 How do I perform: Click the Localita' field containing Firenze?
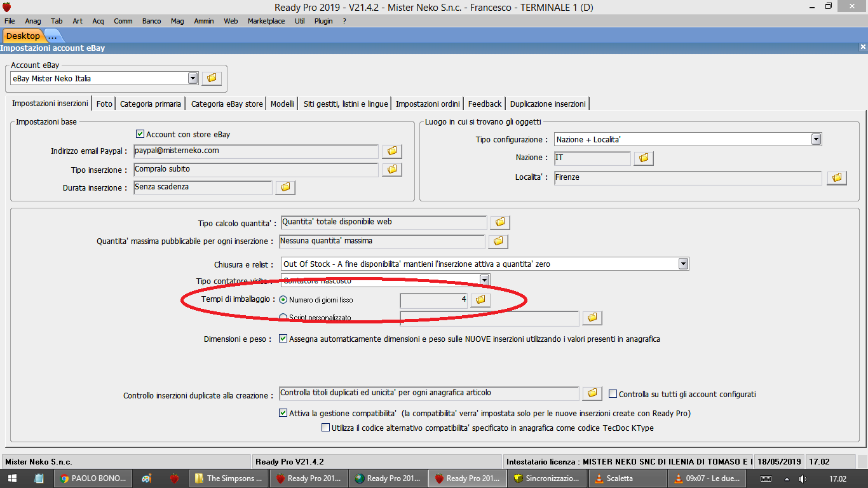tap(688, 178)
